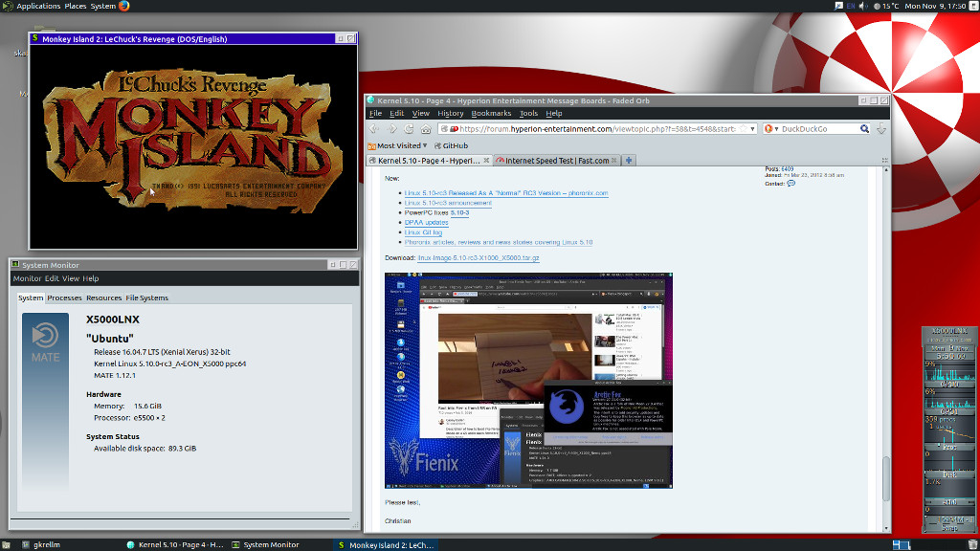Screen dimensions: 980x551
Task: Switch to the File Systems tab
Action: click(146, 298)
